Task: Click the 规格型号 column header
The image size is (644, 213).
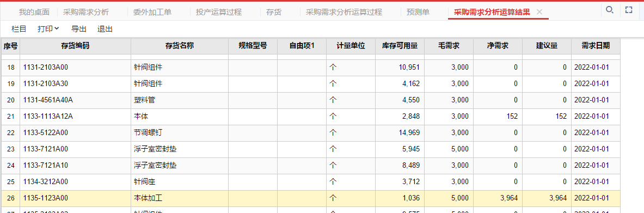Action: pos(253,46)
